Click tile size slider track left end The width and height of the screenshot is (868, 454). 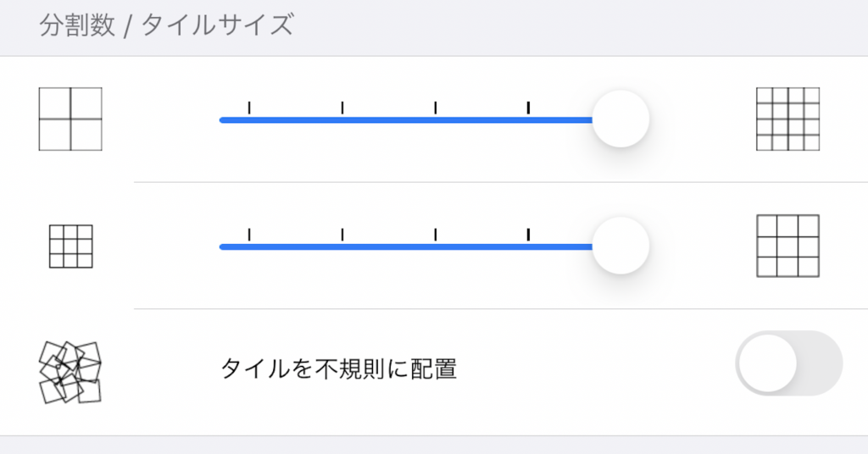point(223,246)
